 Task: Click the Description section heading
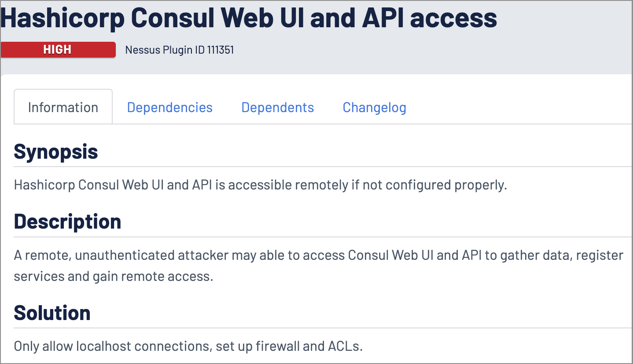(x=67, y=221)
